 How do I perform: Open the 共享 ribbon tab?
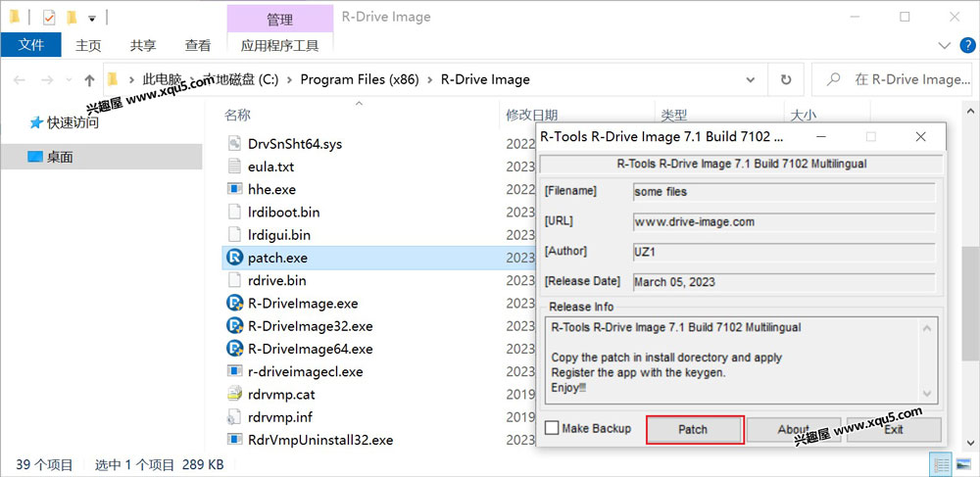(x=143, y=45)
